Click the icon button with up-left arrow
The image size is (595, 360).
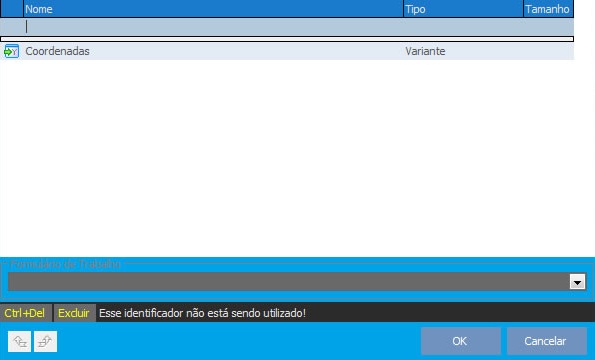[19, 341]
